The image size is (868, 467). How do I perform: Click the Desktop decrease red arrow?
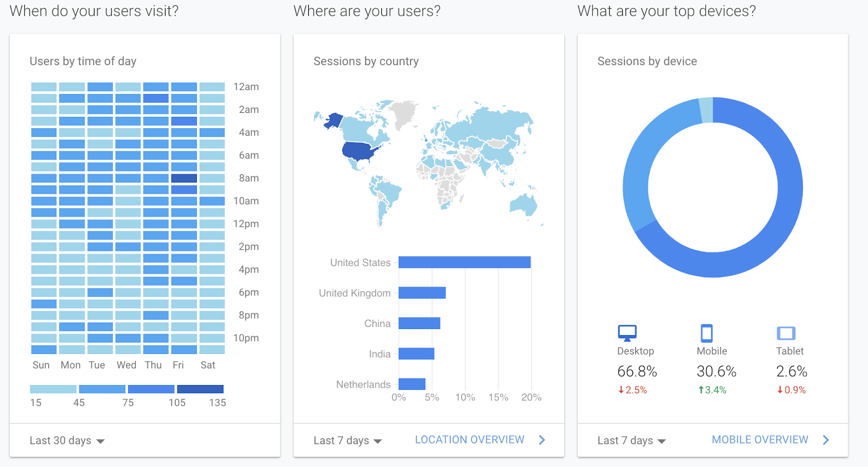click(x=621, y=390)
